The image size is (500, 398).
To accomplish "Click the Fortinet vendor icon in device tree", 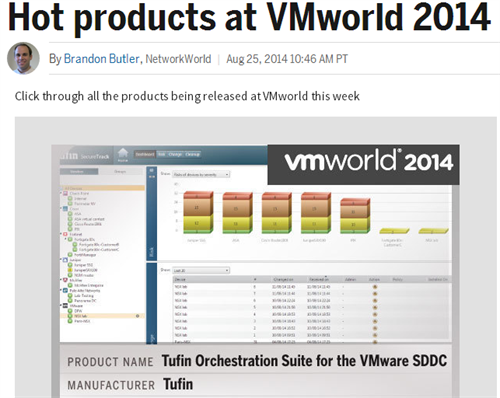I will pos(66,234).
